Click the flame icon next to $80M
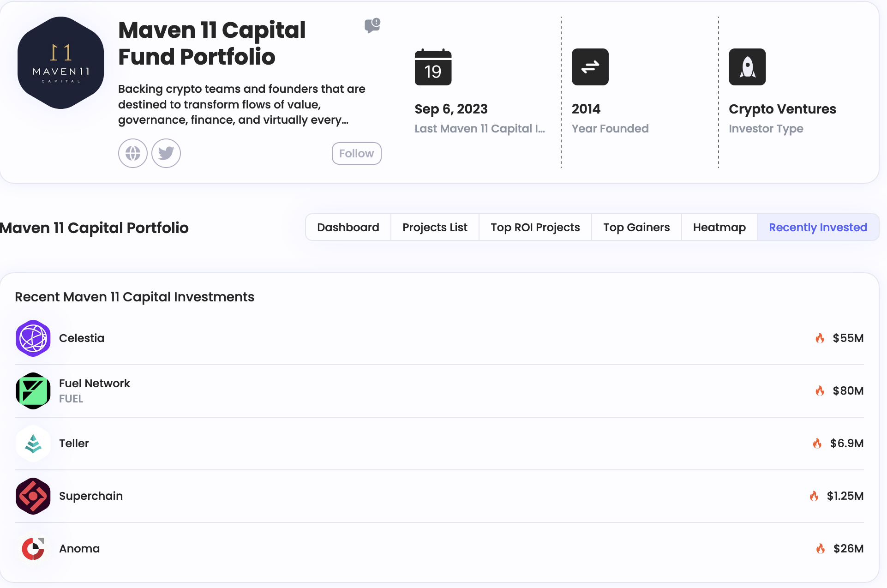 [x=820, y=391]
